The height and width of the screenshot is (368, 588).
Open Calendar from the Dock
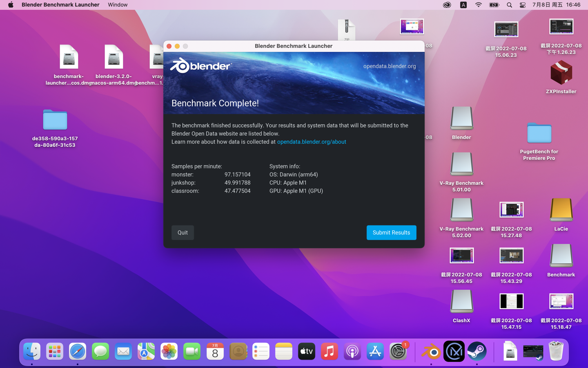(x=215, y=351)
